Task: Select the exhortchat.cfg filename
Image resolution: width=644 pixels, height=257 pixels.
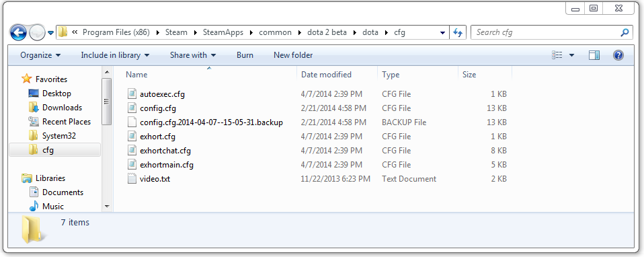Action: coord(165,151)
